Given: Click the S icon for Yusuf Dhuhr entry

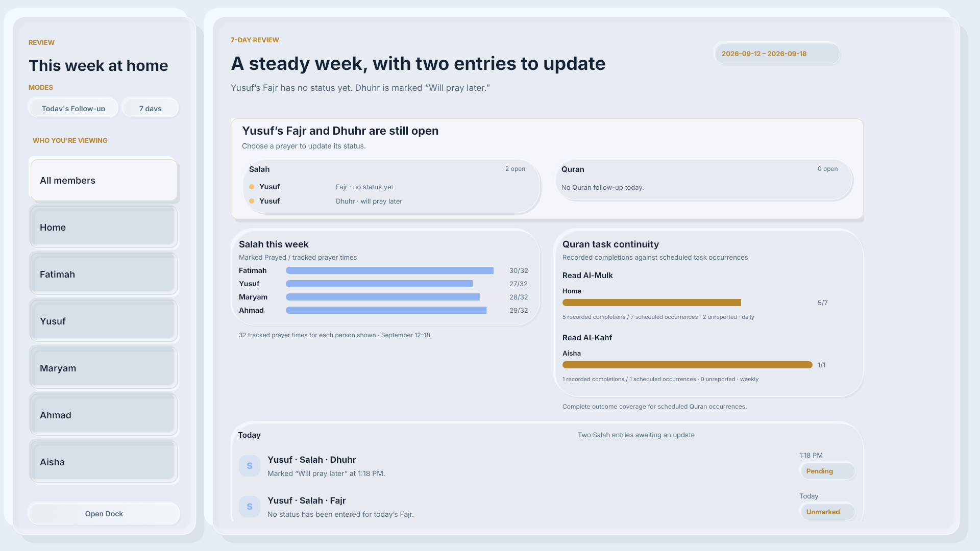Looking at the screenshot, I should tap(250, 466).
